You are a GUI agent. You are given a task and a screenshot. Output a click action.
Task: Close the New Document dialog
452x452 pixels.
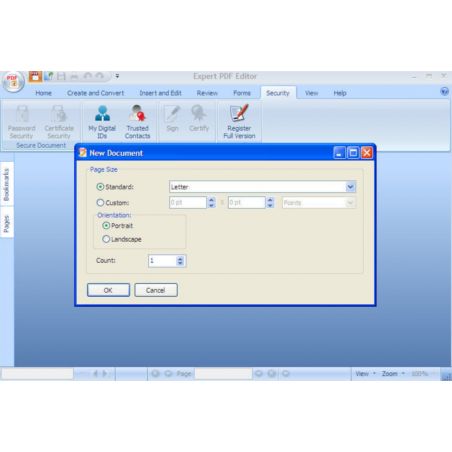tap(367, 153)
